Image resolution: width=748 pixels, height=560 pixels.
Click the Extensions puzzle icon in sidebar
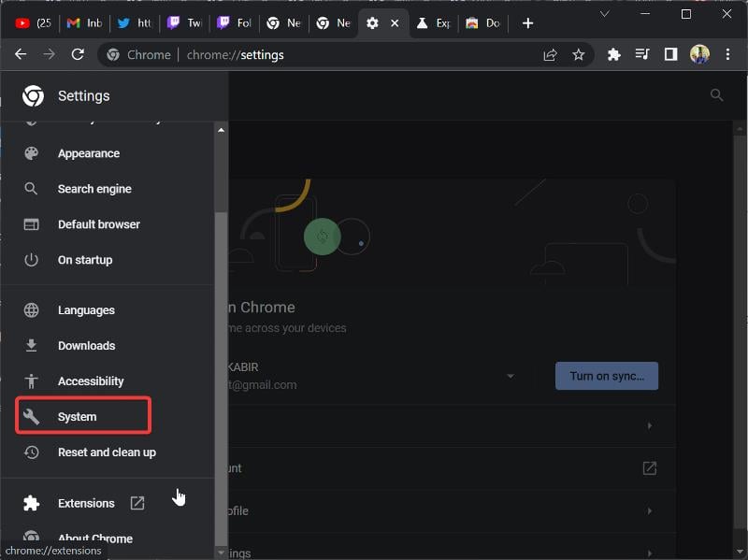(32, 503)
